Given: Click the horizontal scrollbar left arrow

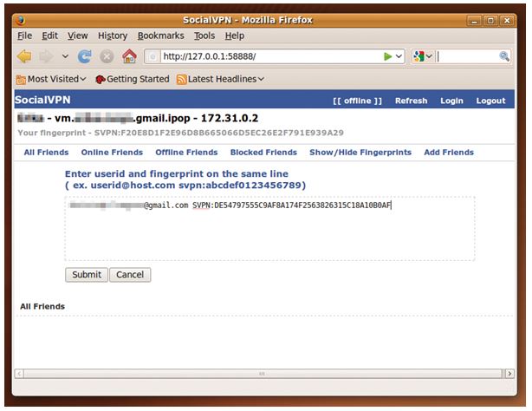Looking at the screenshot, I should click(x=19, y=374).
